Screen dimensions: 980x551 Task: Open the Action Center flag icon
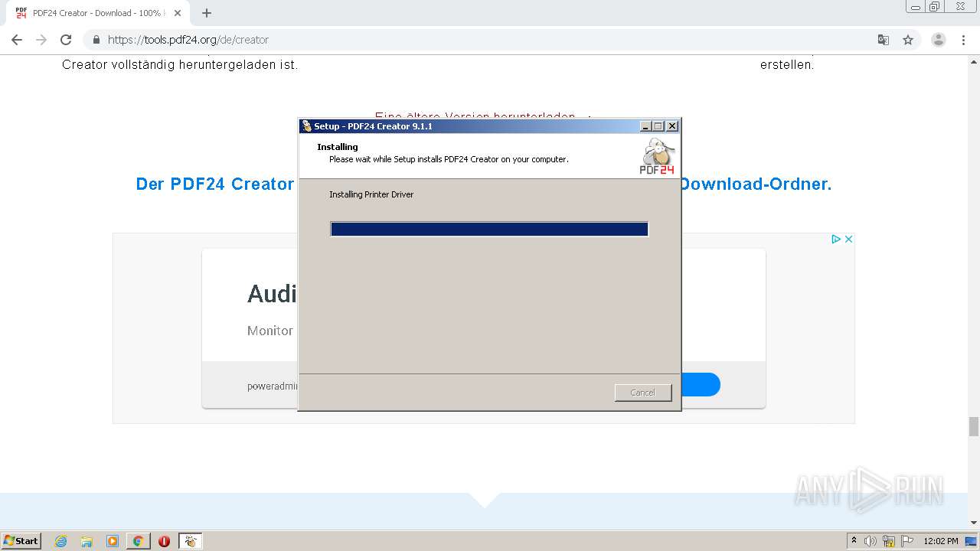(x=907, y=541)
